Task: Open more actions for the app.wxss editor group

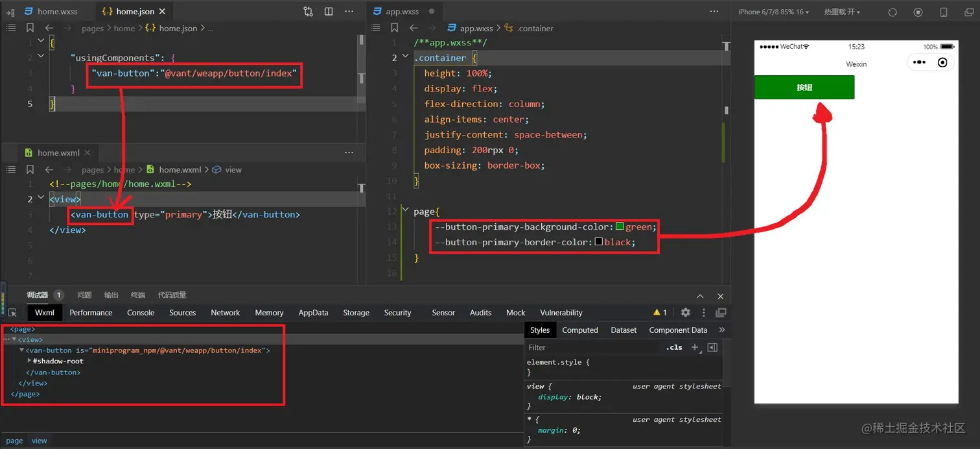Action: click(714, 12)
